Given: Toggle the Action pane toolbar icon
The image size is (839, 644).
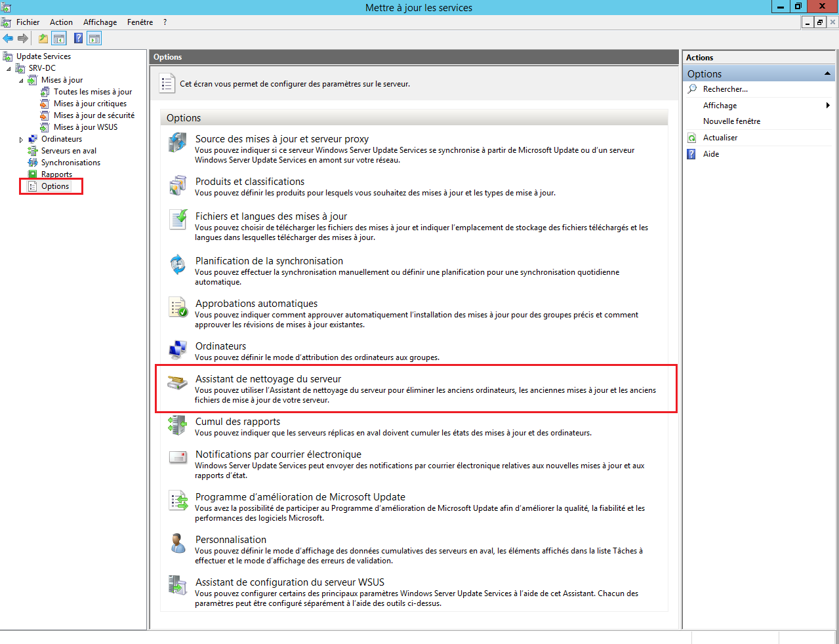Looking at the screenshot, I should (94, 39).
